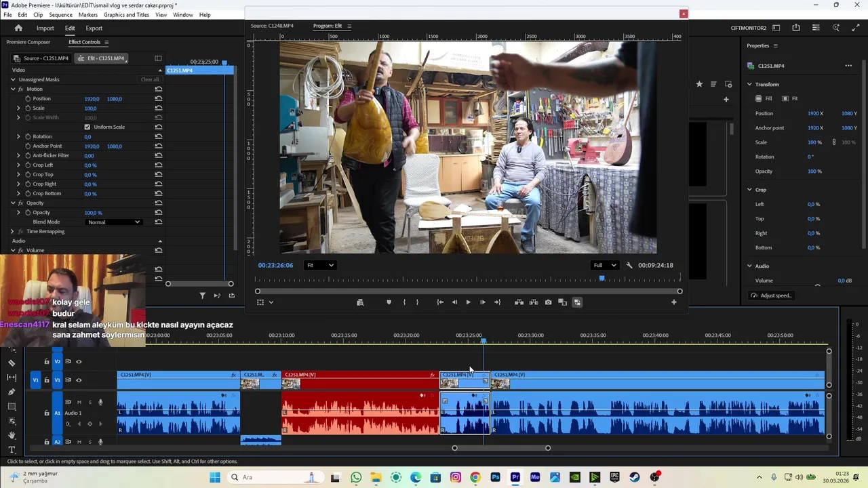868x488 pixels.
Task: Jump to the In point
Action: 440,302
